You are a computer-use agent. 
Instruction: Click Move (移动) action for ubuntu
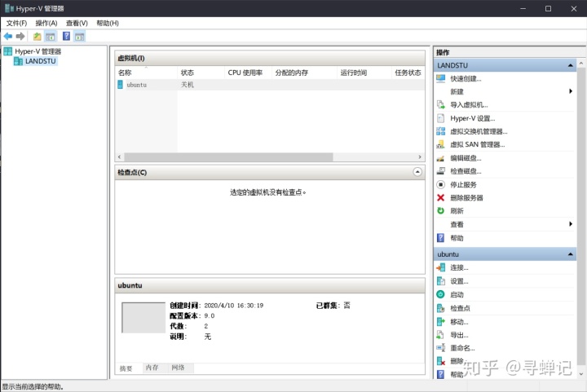coord(459,322)
